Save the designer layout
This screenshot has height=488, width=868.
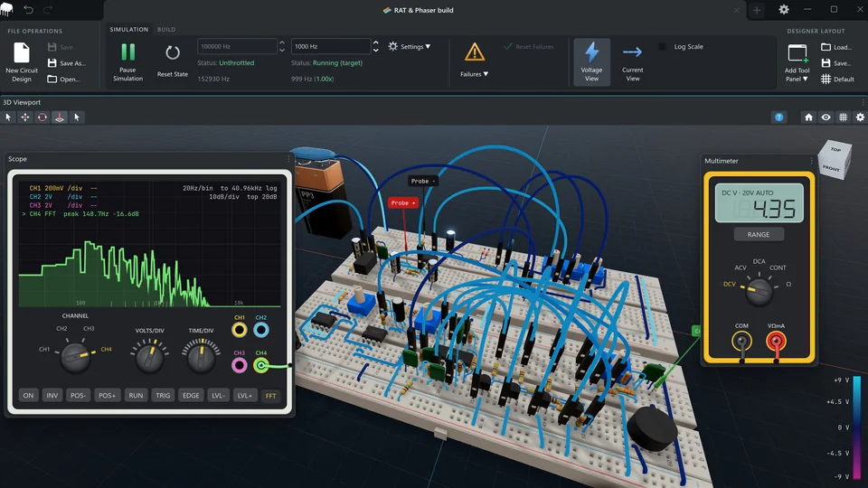[835, 63]
